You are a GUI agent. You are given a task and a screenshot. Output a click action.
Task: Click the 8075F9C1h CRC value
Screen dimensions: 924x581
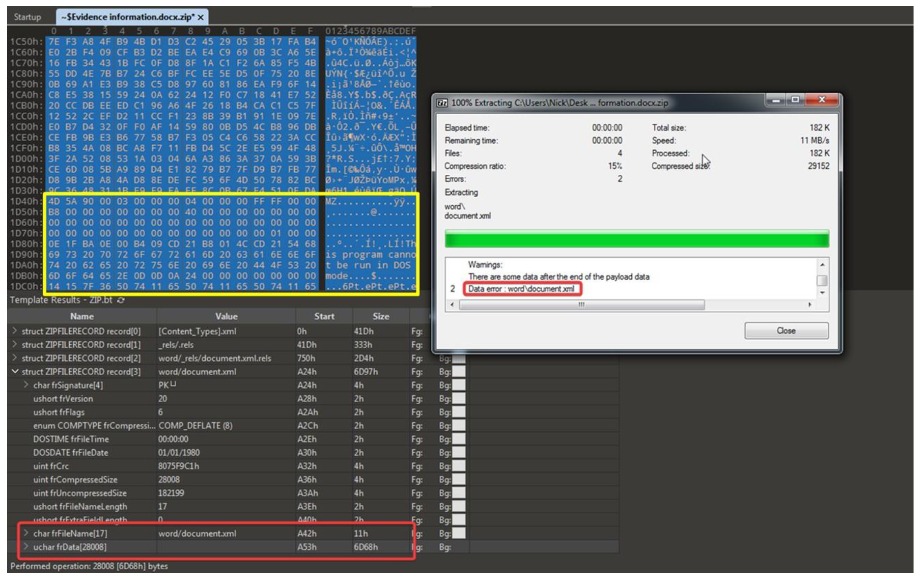coord(178,466)
